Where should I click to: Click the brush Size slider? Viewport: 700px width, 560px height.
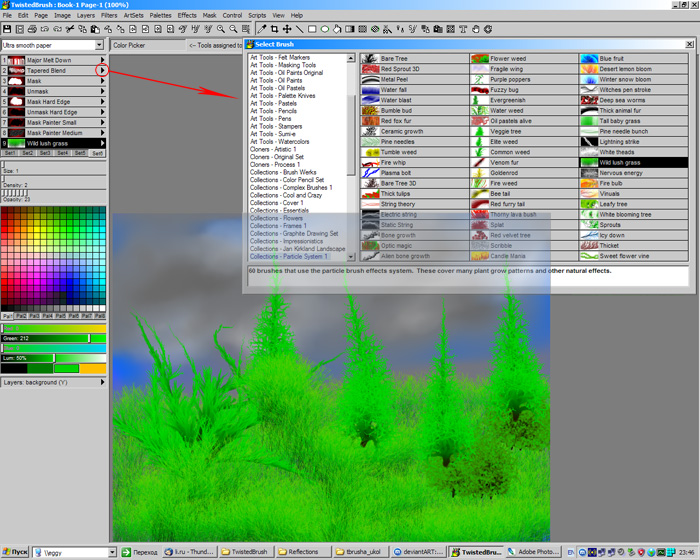coord(54,167)
